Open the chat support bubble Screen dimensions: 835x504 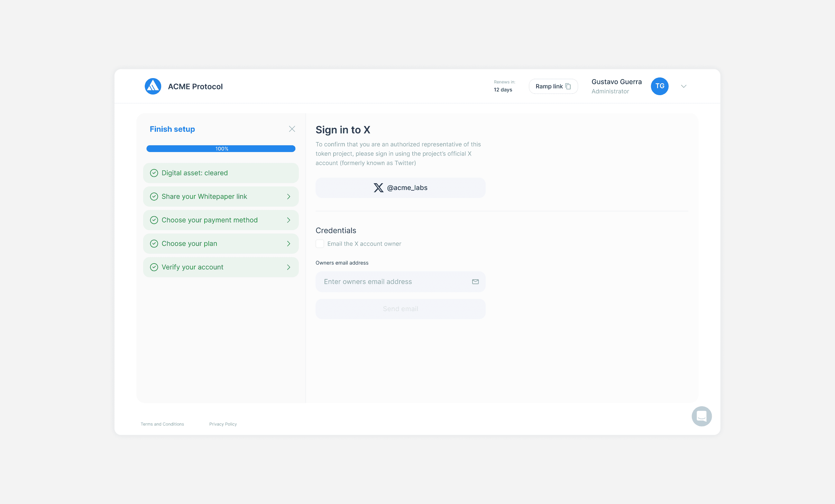tap(701, 416)
